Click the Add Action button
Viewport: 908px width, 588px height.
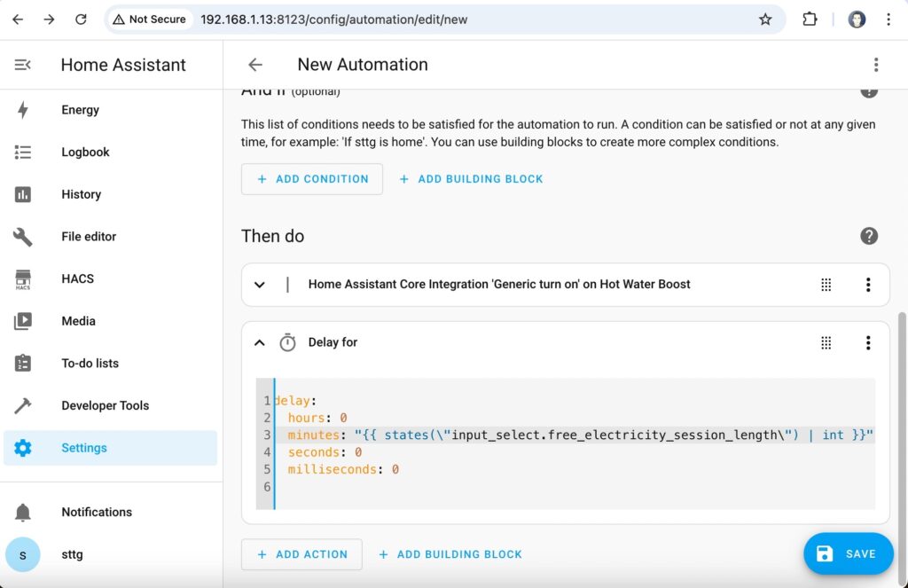pos(301,554)
